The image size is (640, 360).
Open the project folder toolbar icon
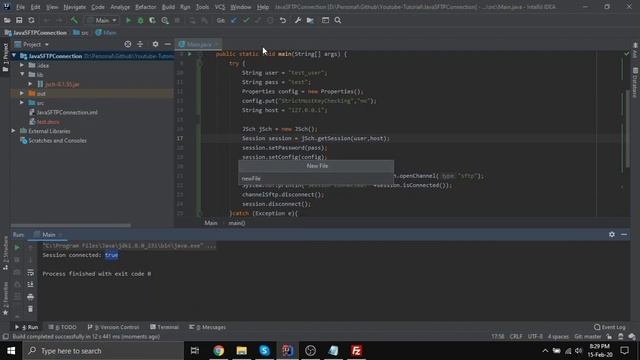(x=7, y=20)
